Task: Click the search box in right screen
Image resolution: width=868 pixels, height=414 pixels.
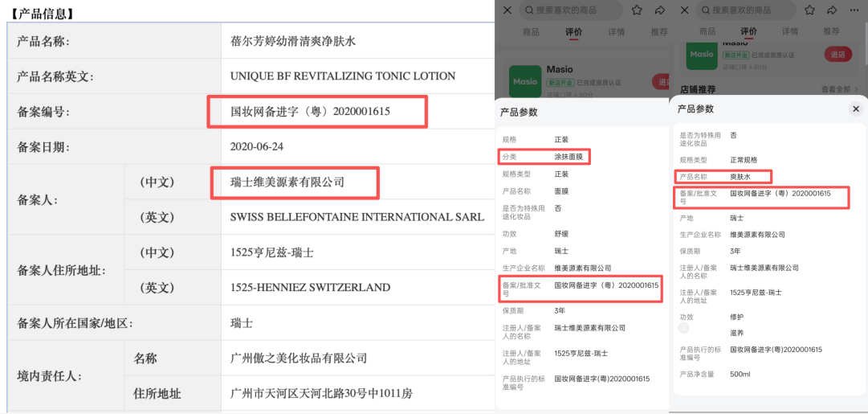Action: pos(747,10)
